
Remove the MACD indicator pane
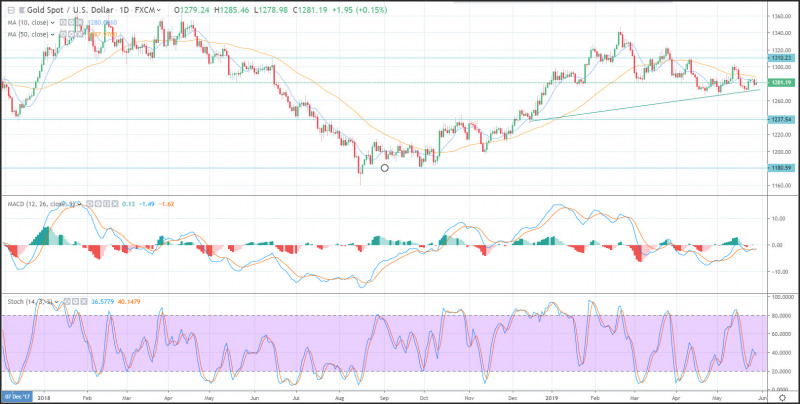tap(115, 204)
